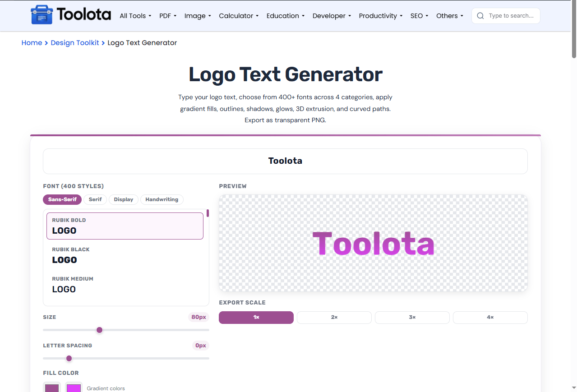Choose the Rubik Medium font
Screen dimensions: 577x392
click(x=125, y=285)
